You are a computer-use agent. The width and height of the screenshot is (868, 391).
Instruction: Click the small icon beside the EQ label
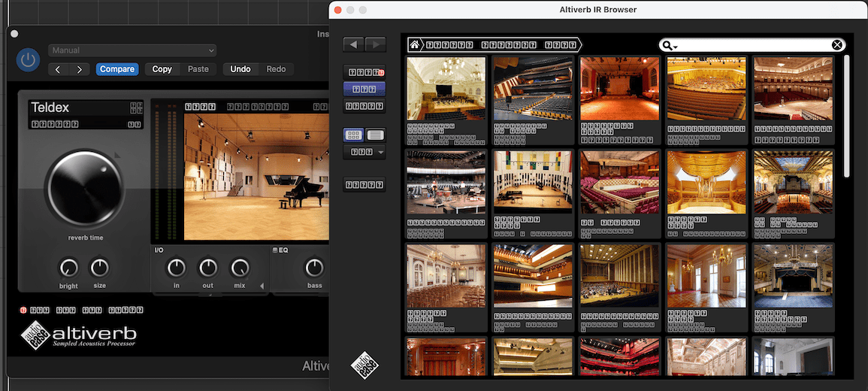275,250
